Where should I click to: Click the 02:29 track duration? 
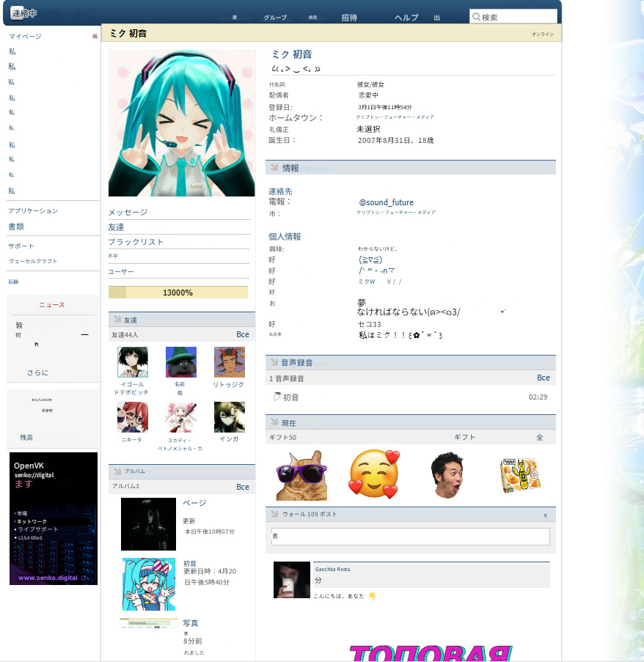538,397
